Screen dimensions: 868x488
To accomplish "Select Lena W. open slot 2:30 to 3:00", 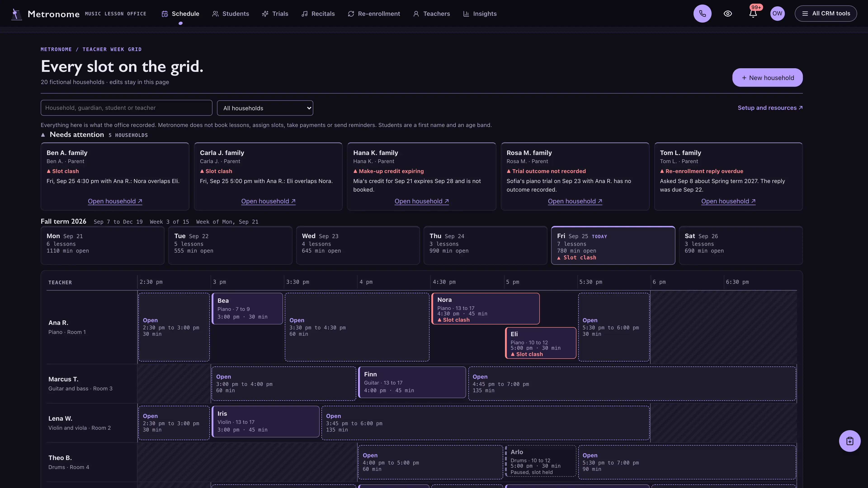I will pos(174,423).
